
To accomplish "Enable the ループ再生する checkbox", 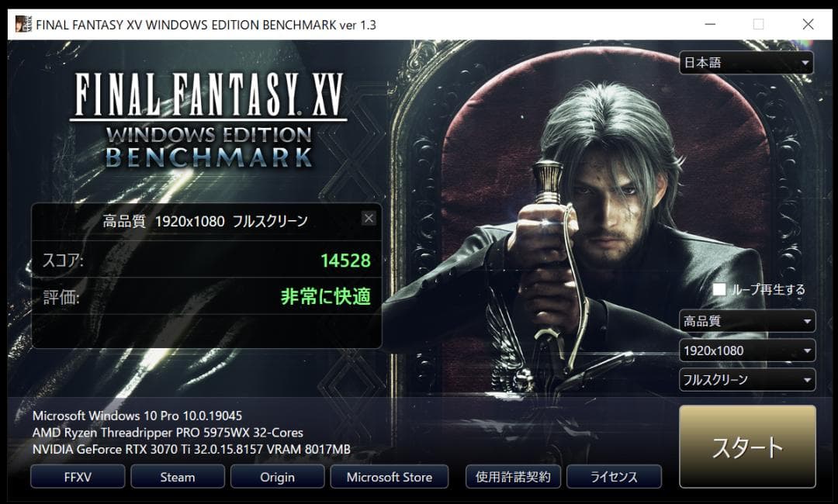I will click(719, 289).
